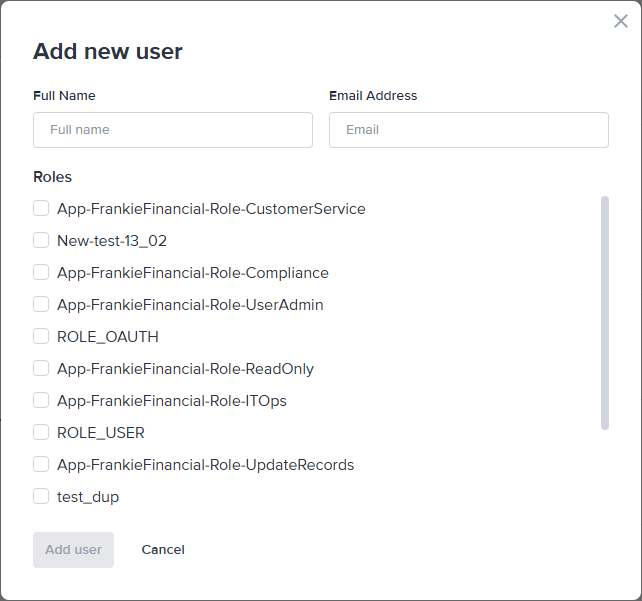Tick the ITOps role checkbox
642x601 pixels.
[41, 401]
